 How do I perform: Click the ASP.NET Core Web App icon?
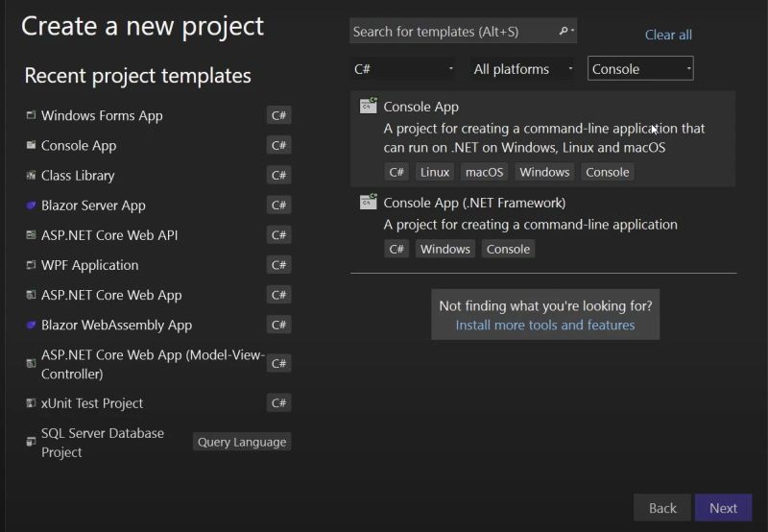31,295
